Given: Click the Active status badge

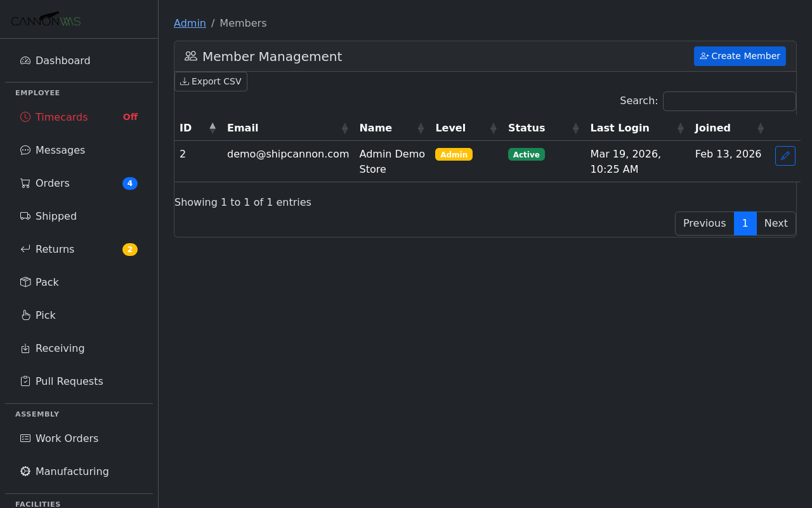Looking at the screenshot, I should pyautogui.click(x=527, y=154).
